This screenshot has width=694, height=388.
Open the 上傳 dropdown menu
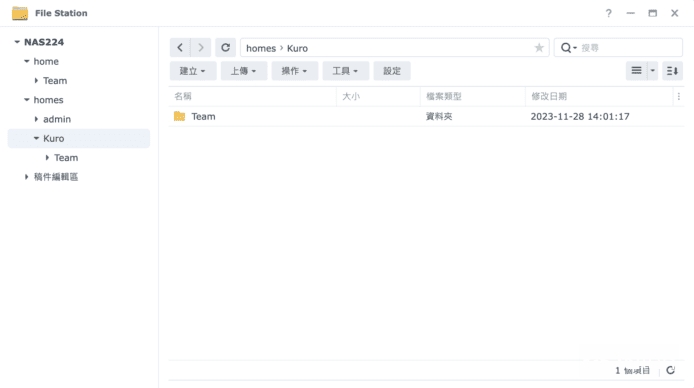[244, 71]
